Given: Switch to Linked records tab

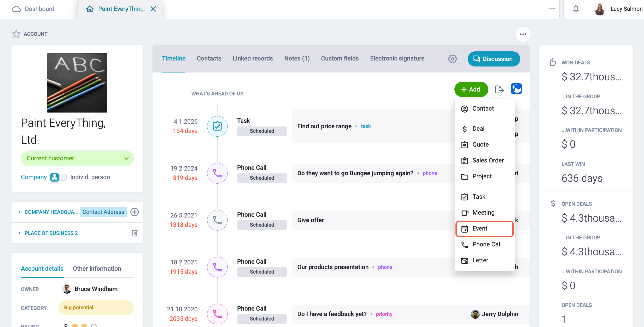Looking at the screenshot, I should [x=253, y=59].
